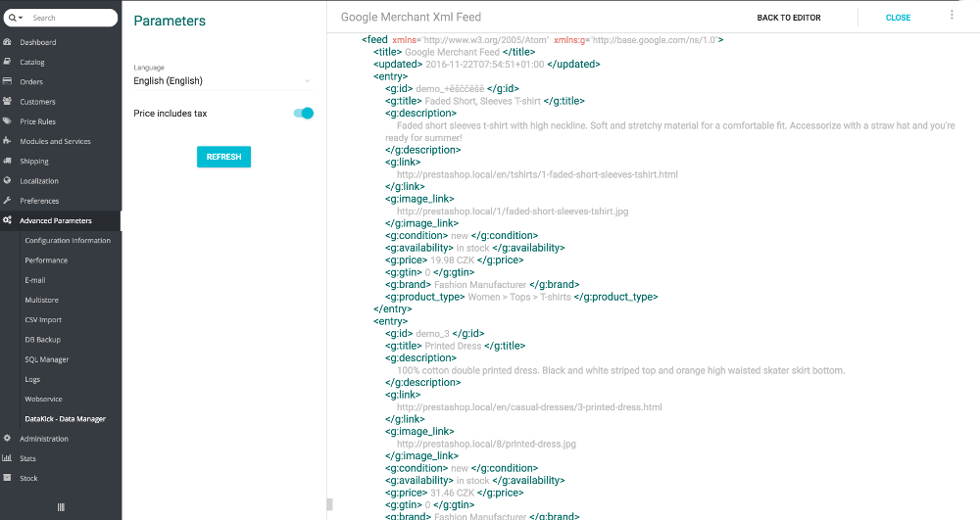Viewport: 980px width, 520px height.
Task: Click the Administration gear icon
Action: pos(7,438)
